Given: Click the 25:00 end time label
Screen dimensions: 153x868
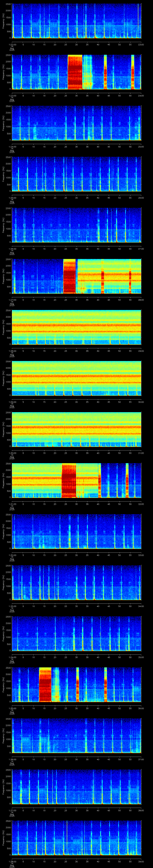Looking at the screenshot, I should [141, 147].
